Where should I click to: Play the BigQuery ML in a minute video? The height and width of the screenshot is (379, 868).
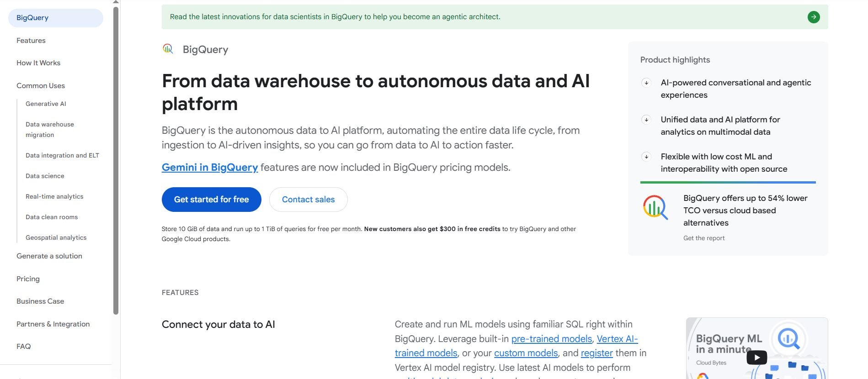756,357
